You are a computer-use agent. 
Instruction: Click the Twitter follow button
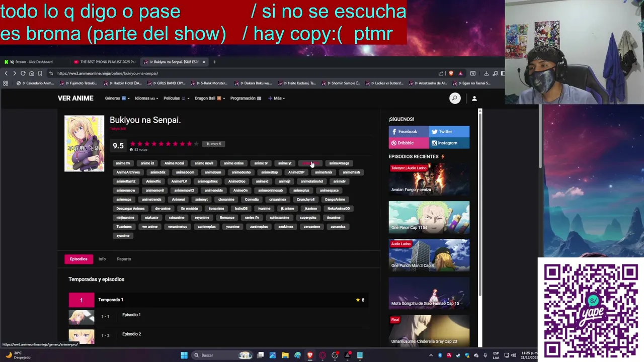449,132
